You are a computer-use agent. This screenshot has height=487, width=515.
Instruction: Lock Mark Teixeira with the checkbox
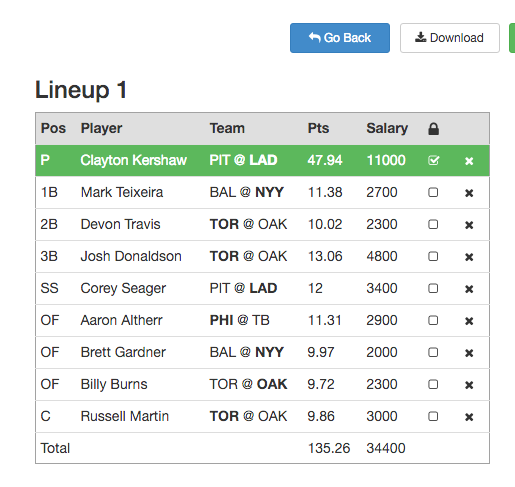click(433, 192)
